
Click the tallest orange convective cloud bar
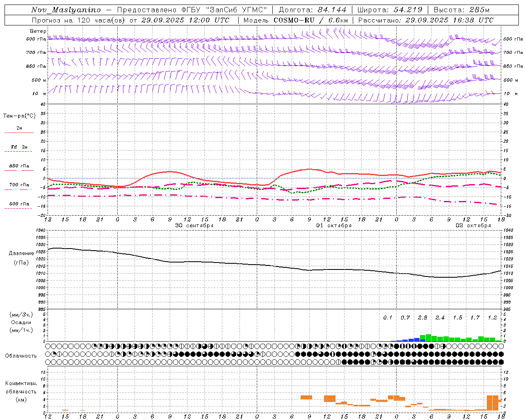coord(493,403)
